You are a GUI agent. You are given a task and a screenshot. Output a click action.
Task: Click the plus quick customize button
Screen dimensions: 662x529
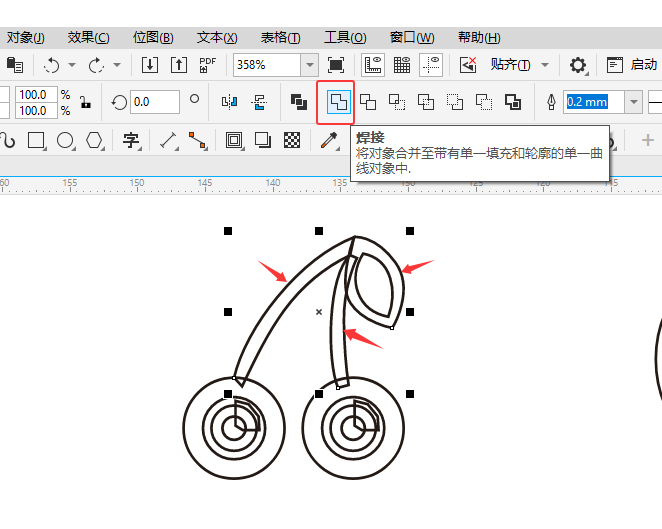(648, 140)
